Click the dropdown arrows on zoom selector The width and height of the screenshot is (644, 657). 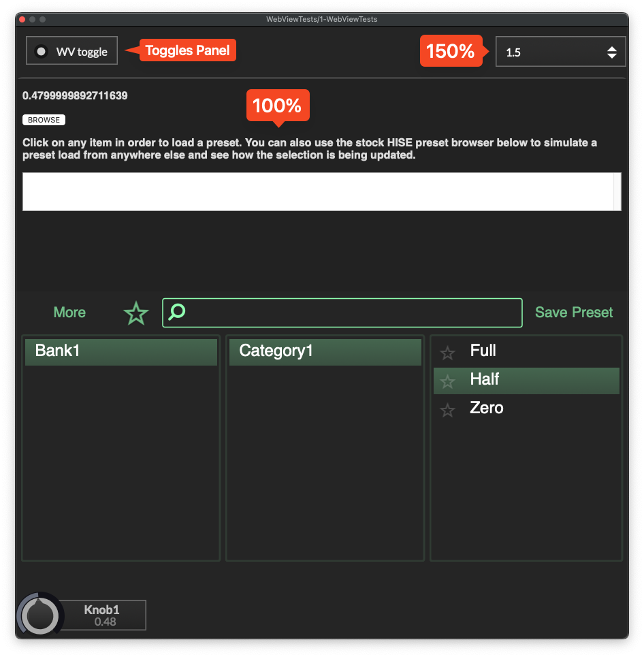coord(611,52)
